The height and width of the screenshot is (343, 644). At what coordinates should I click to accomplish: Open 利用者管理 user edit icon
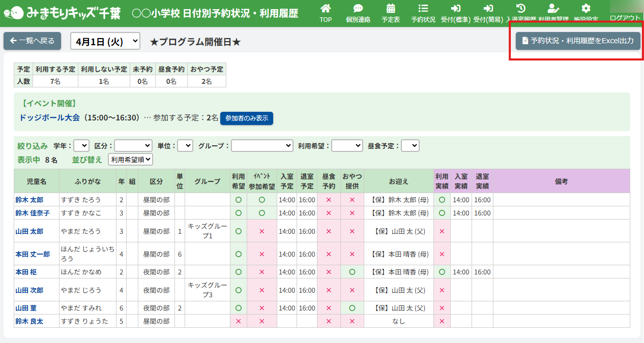[x=553, y=9]
